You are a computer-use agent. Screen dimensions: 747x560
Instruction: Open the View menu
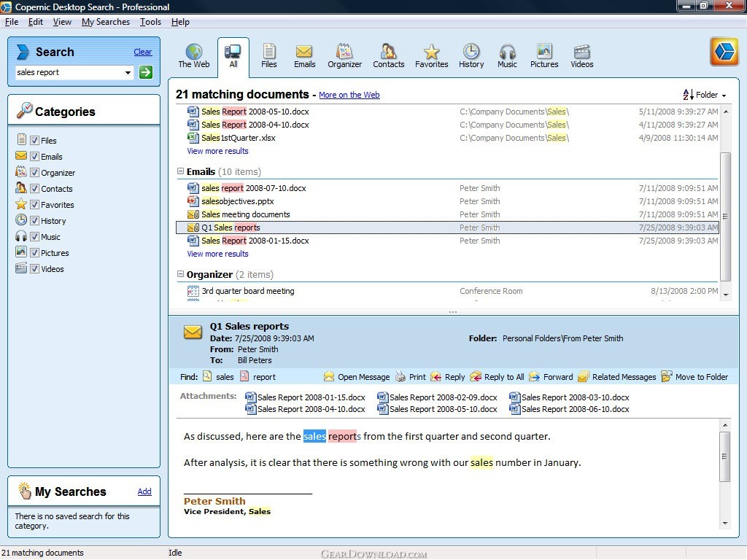pos(62,22)
